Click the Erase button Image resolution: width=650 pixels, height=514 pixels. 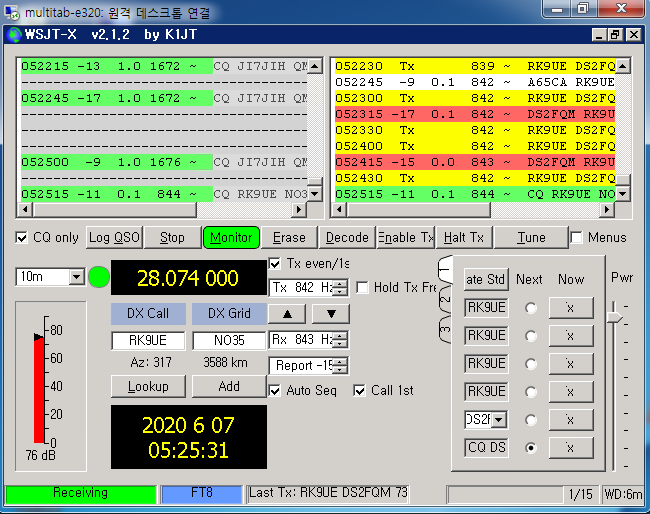[x=289, y=238]
